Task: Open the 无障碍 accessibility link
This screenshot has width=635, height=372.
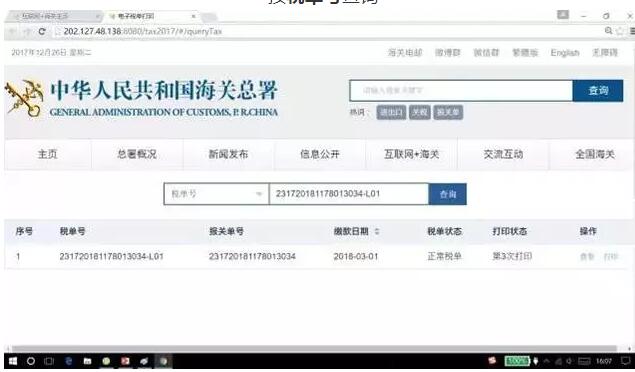Action: tap(605, 53)
